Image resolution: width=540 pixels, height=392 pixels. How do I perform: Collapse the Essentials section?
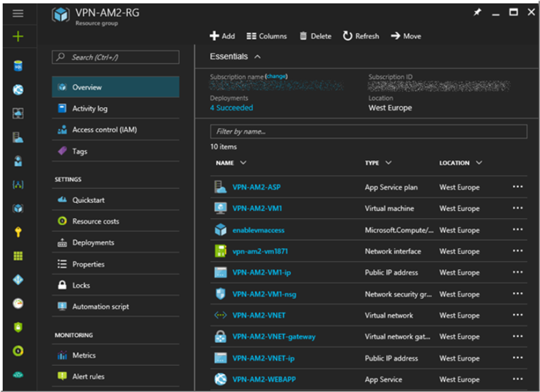[257, 57]
